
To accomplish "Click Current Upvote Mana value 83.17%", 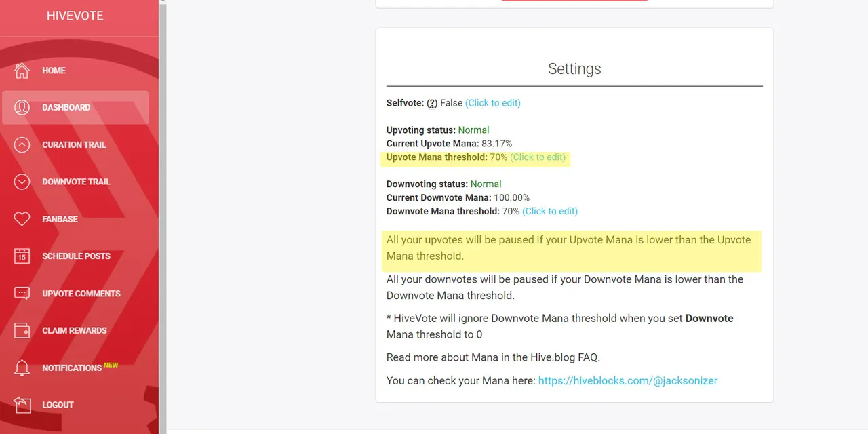I will (496, 143).
